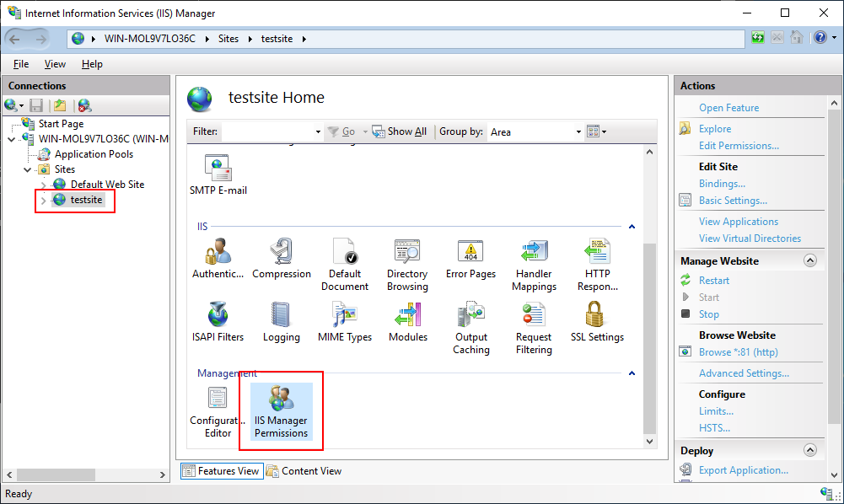
Task: Open the View menu
Action: click(x=55, y=64)
